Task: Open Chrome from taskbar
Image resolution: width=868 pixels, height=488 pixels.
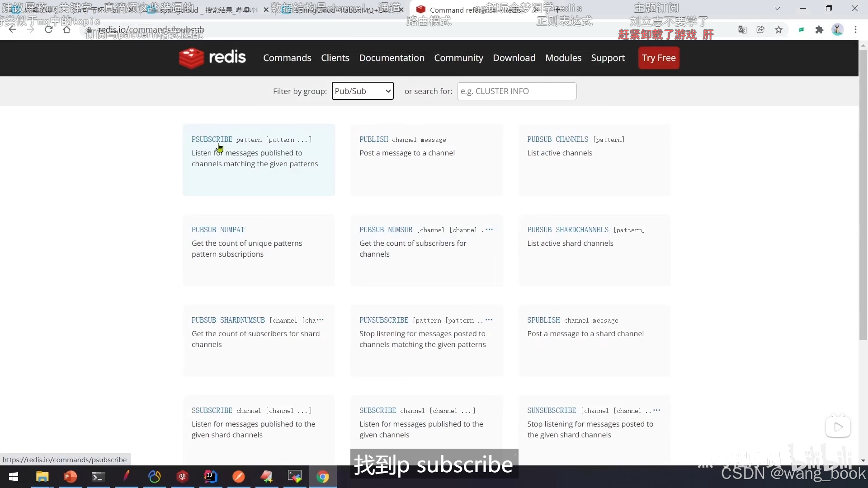Action: click(323, 477)
